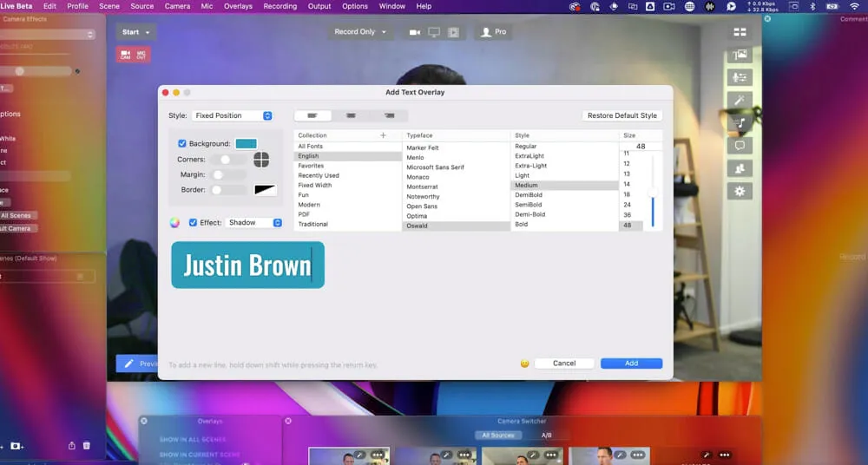
Task: Click the Add button
Action: (x=631, y=363)
